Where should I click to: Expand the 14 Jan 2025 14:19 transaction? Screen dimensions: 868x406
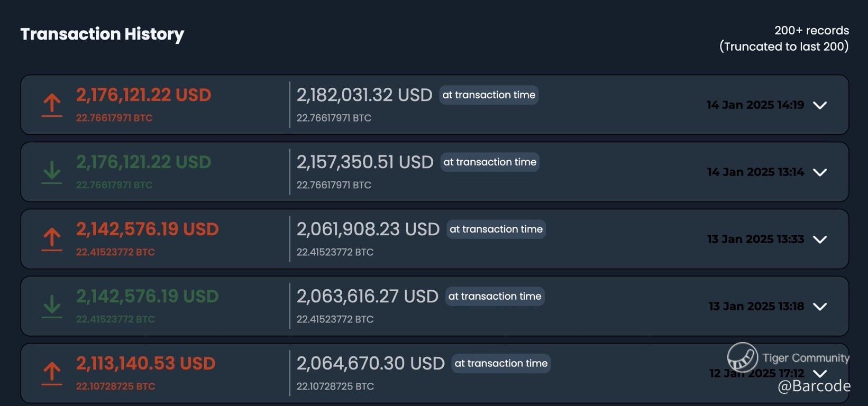coord(820,105)
